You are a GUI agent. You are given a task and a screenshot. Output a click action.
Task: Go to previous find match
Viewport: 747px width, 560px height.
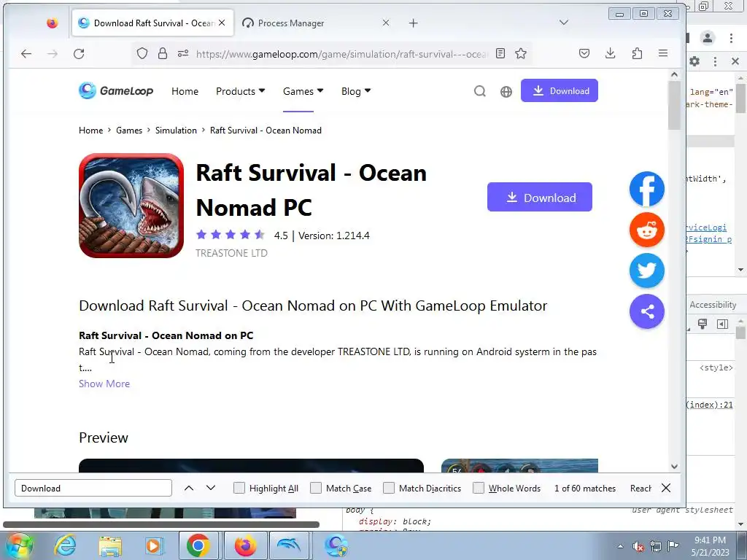[x=189, y=488]
